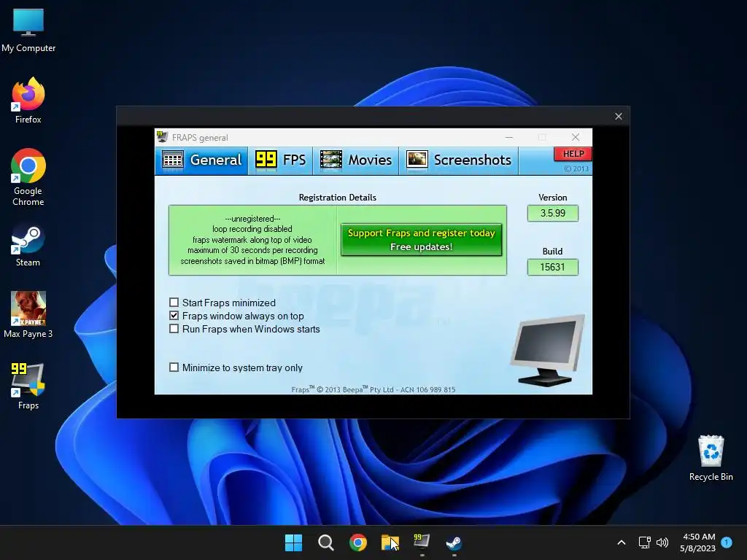This screenshot has width=747, height=560.
Task: Click the large monitor graphic in Fraps
Action: point(548,349)
